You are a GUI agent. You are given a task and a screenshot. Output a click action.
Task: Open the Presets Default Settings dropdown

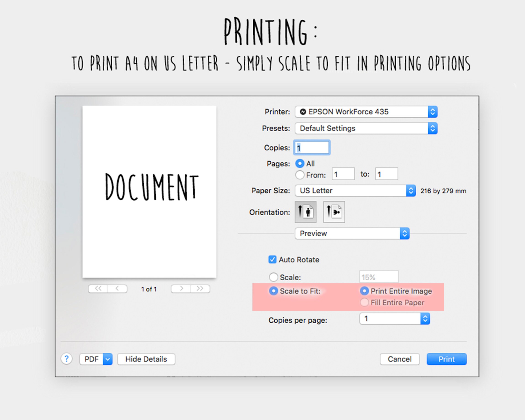click(366, 128)
